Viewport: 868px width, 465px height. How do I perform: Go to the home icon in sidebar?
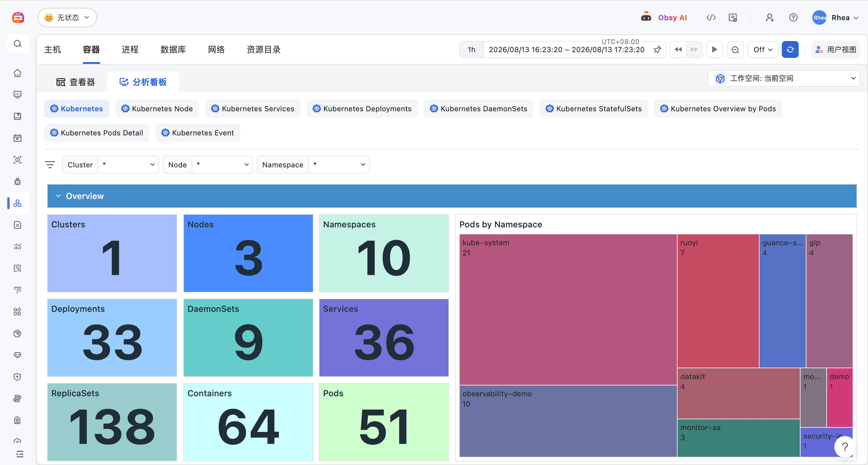point(17,73)
